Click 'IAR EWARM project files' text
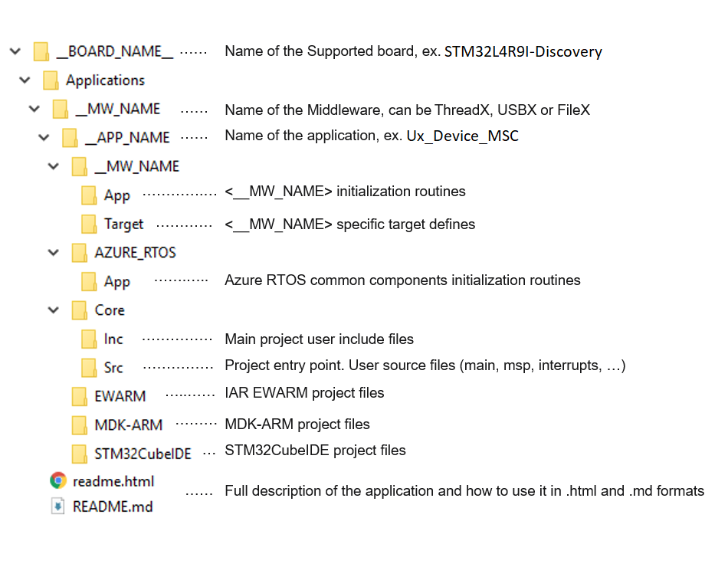The image size is (728, 567). click(304, 393)
